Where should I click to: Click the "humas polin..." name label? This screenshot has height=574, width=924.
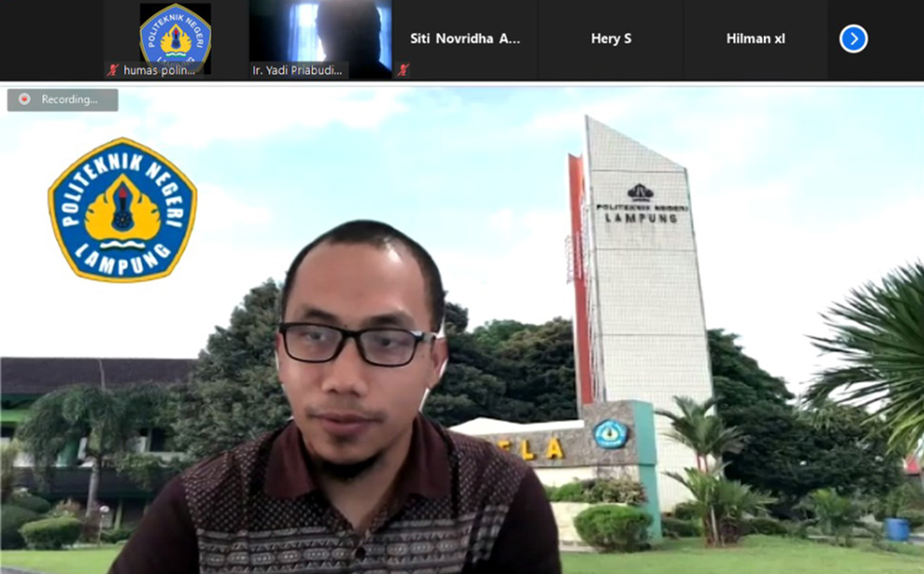[x=159, y=70]
